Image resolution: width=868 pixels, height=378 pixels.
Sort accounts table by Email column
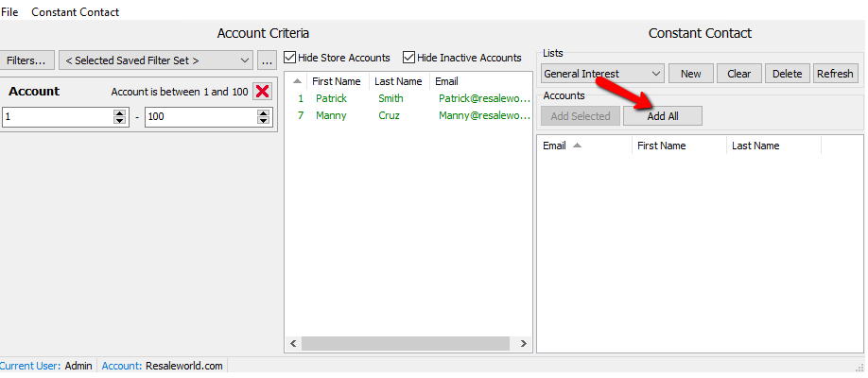[x=479, y=81]
